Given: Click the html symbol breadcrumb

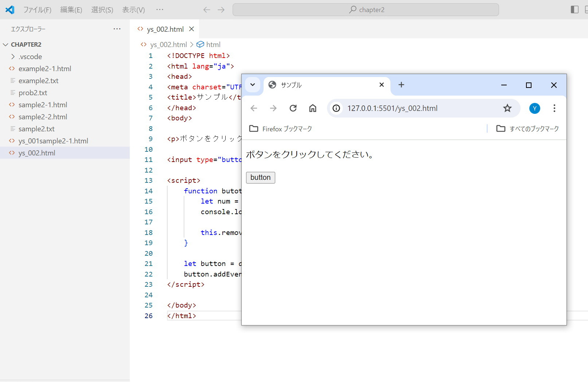Looking at the screenshot, I should click(213, 45).
